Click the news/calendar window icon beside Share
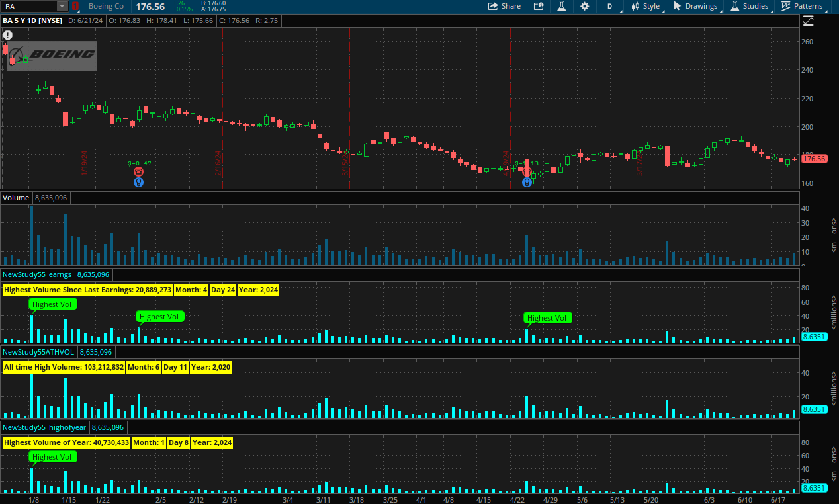 point(539,6)
